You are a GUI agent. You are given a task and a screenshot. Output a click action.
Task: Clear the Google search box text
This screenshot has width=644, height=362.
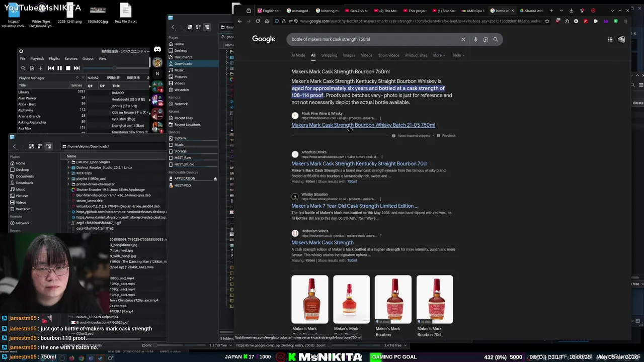click(463, 39)
